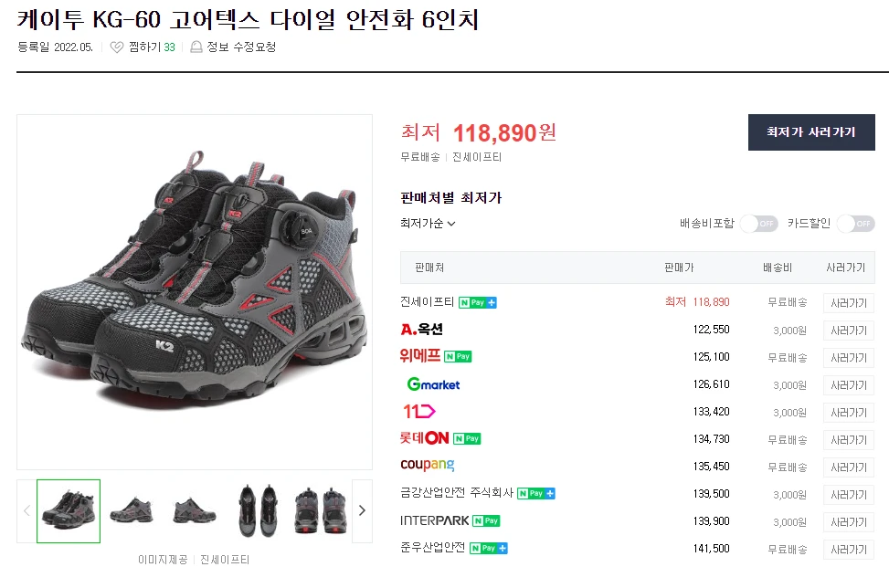Screen dimensions: 889x588
Task: Toggle the 배송비포함 switch
Action: click(x=758, y=224)
